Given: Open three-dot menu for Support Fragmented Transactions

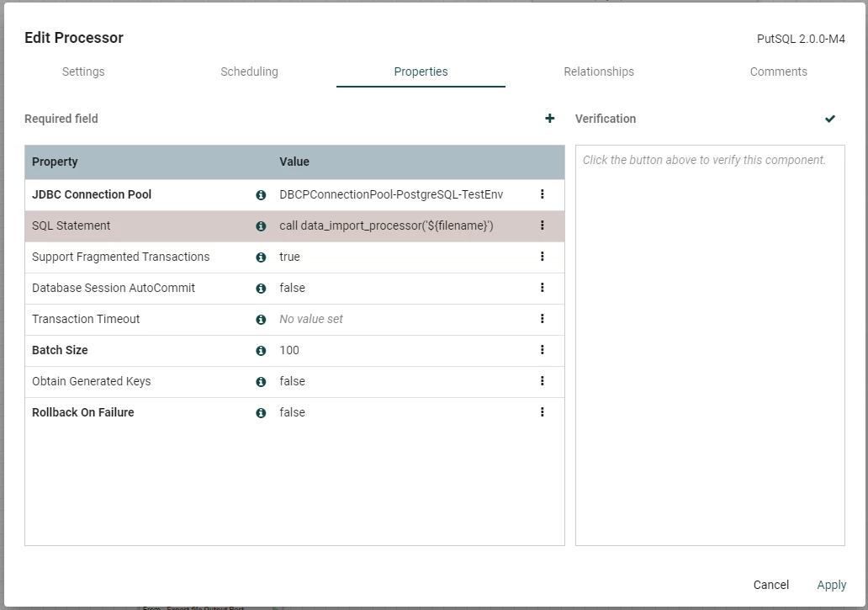Looking at the screenshot, I should tap(542, 257).
